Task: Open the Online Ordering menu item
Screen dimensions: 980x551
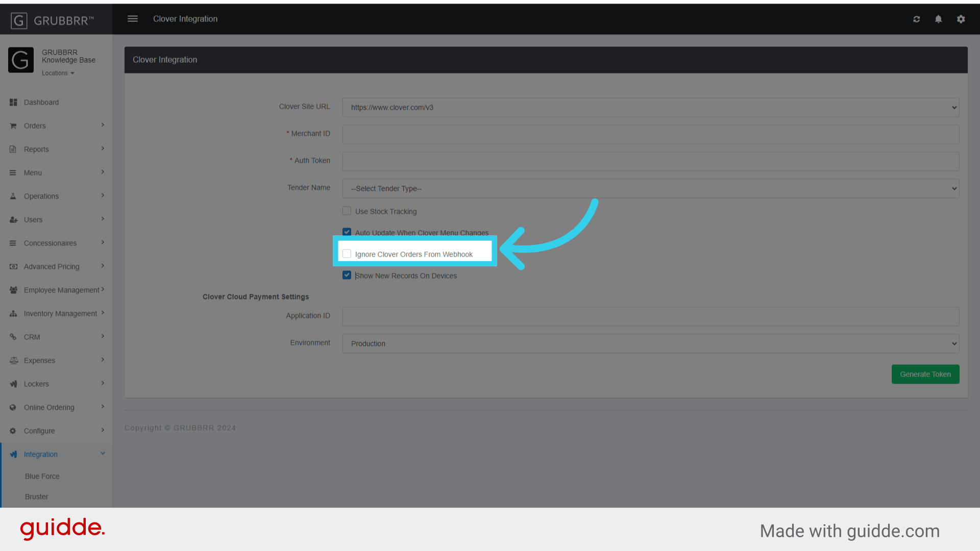Action: 56,408
